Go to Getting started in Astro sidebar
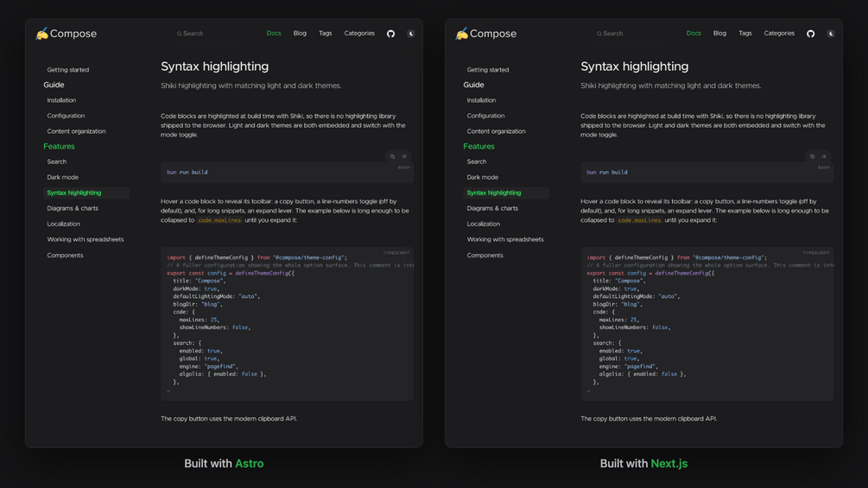The image size is (868, 488). coord(68,70)
